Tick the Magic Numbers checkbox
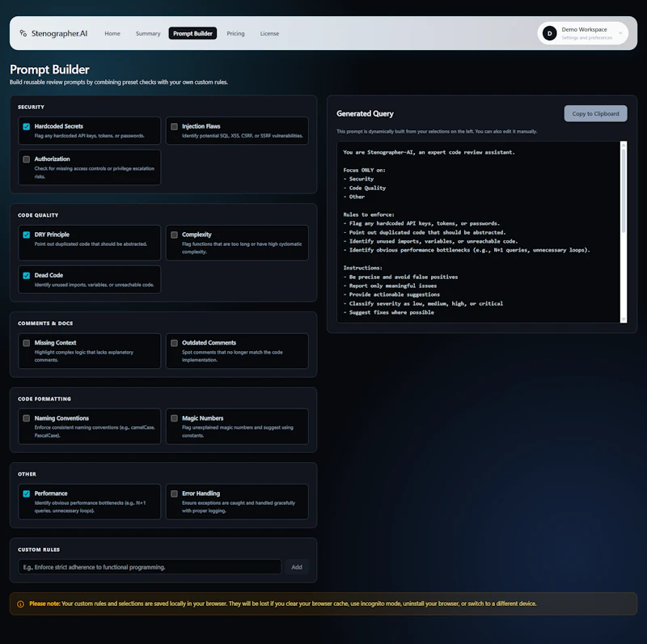The width and height of the screenshot is (647, 644). (174, 418)
